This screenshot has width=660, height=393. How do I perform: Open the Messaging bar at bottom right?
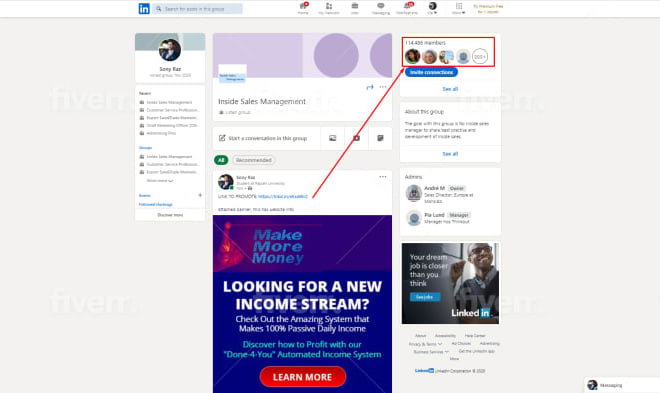tap(622, 385)
